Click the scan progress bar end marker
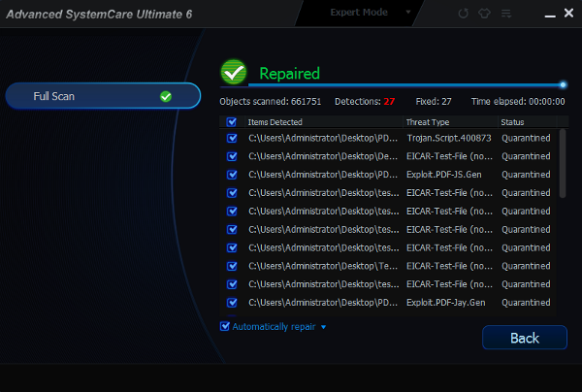The height and width of the screenshot is (392, 582). pos(563,85)
